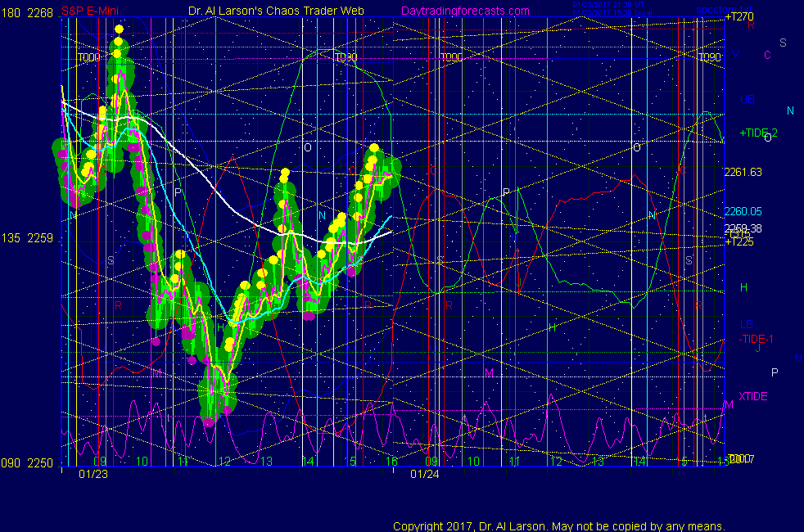Click hour "09" of the 01/24 session
Screen dimensions: 804x532
pos(431,462)
